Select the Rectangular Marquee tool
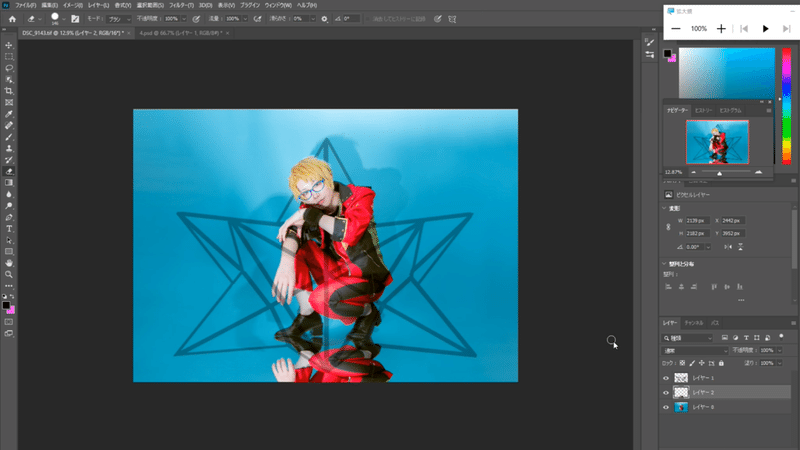 9,57
